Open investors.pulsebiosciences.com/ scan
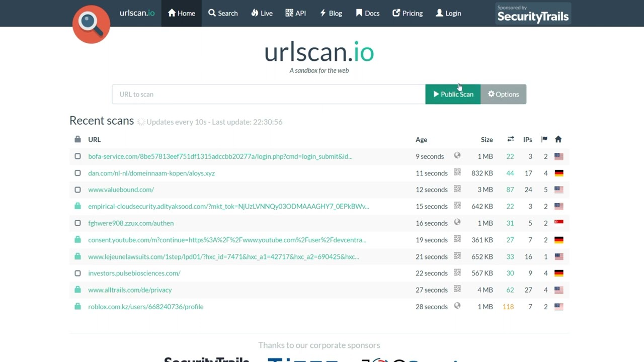 pos(134,273)
